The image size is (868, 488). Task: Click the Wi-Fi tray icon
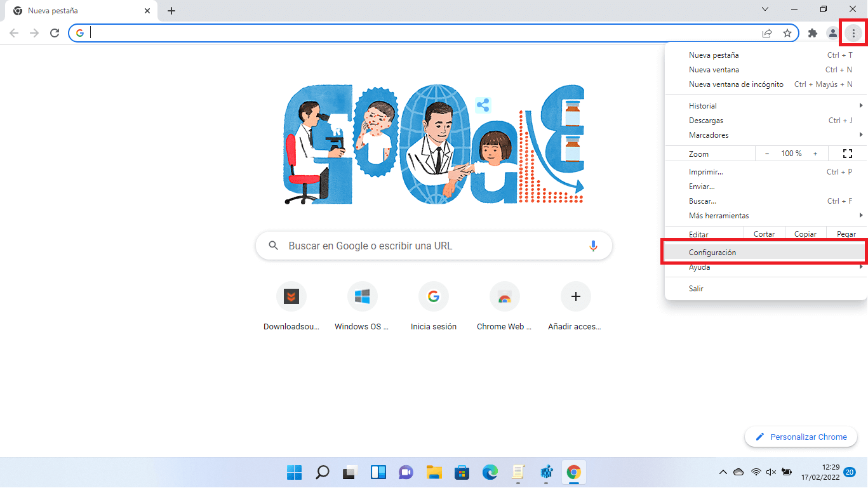point(756,472)
